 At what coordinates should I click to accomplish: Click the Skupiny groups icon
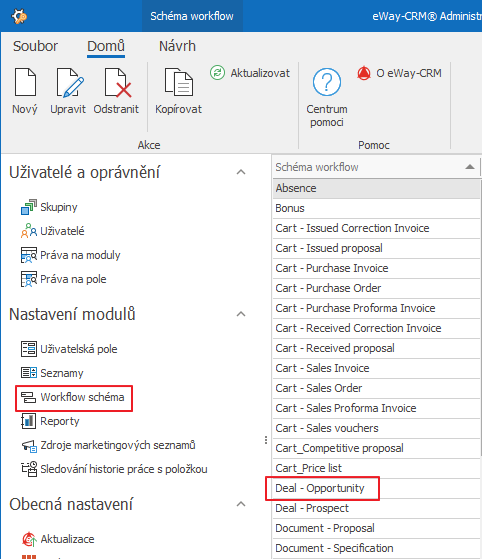(x=29, y=207)
